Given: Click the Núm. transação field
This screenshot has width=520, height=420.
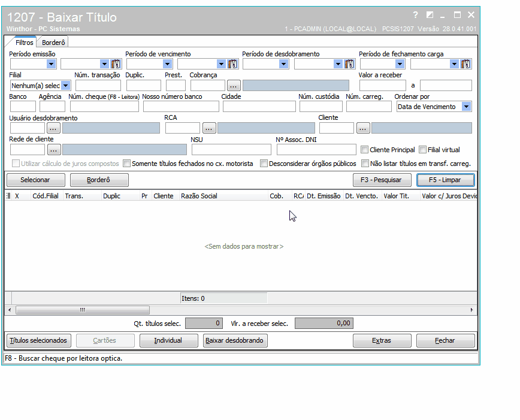Looking at the screenshot, I should [98, 86].
